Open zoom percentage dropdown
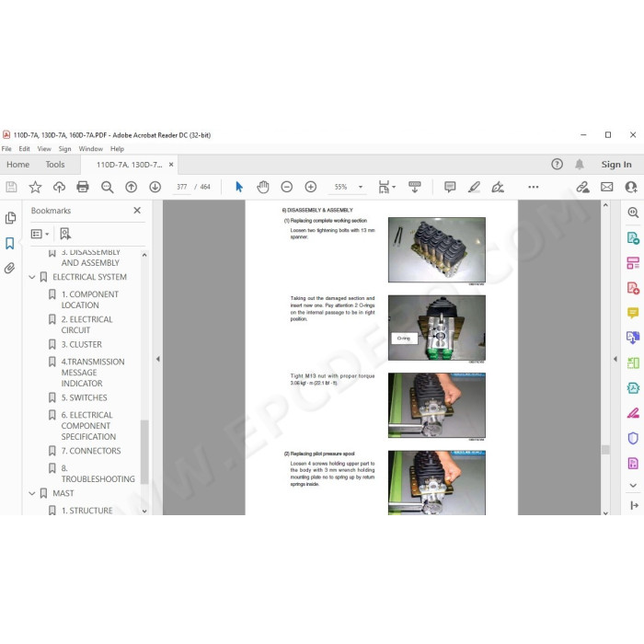Image resolution: width=644 pixels, height=644 pixels. point(361,187)
